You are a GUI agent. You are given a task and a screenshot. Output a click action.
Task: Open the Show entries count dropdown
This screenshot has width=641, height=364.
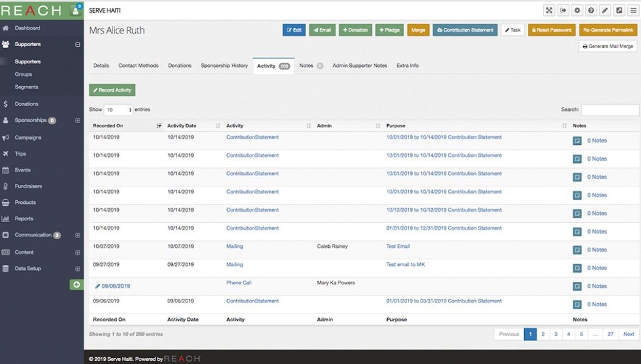(118, 110)
